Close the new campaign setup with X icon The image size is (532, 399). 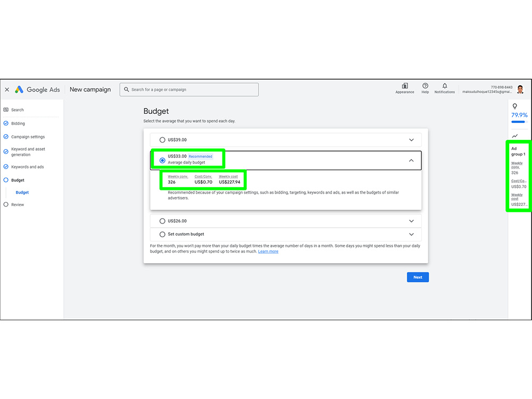tap(7, 89)
